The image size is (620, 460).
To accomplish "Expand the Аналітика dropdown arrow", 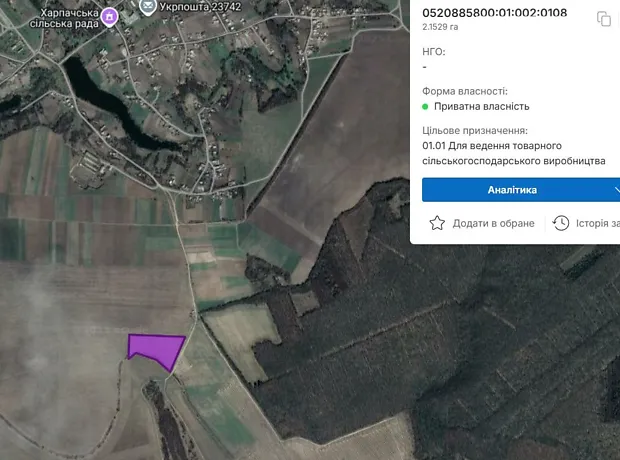I will pyautogui.click(x=615, y=190).
